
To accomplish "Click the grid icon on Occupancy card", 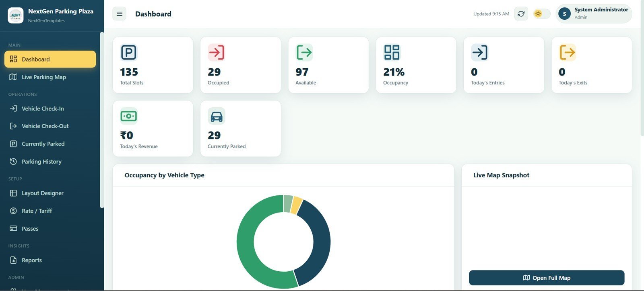I will click(x=392, y=52).
